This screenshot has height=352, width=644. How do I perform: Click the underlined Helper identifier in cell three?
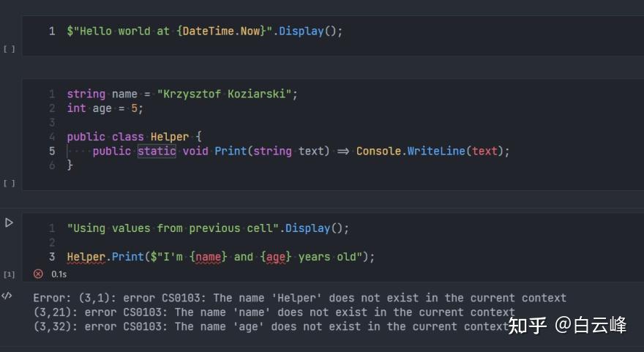(x=86, y=257)
